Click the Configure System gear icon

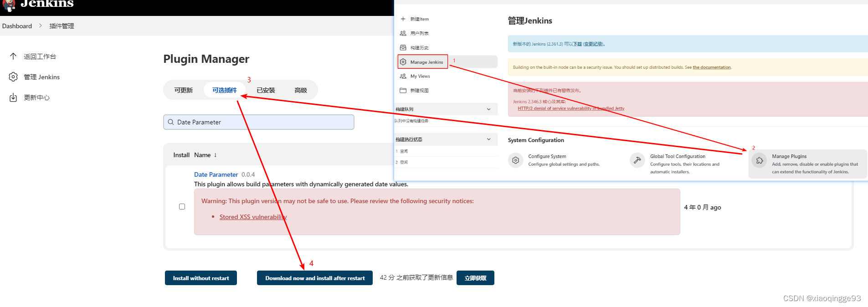click(515, 160)
